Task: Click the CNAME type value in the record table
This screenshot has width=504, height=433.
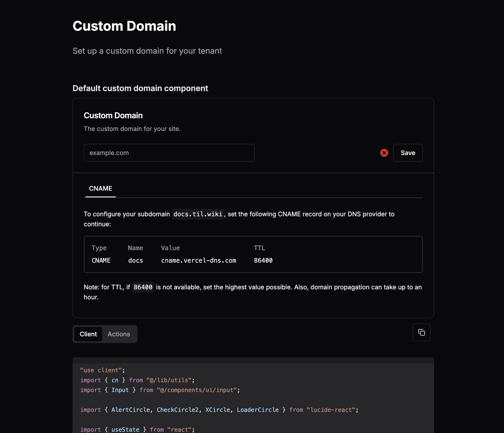Action: (101, 261)
